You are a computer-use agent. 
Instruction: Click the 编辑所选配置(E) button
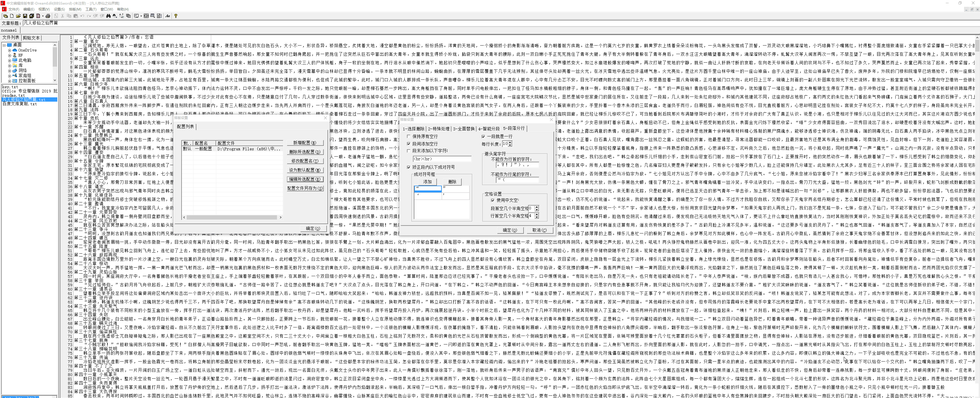click(305, 179)
